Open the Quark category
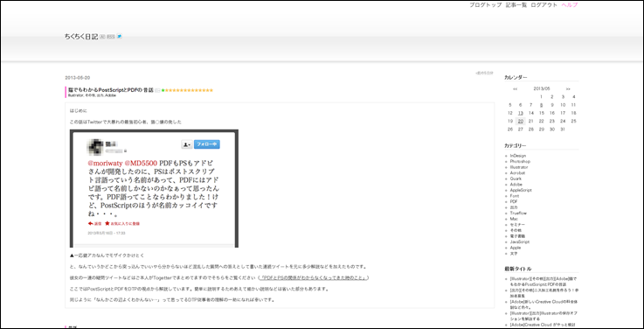 [516, 178]
